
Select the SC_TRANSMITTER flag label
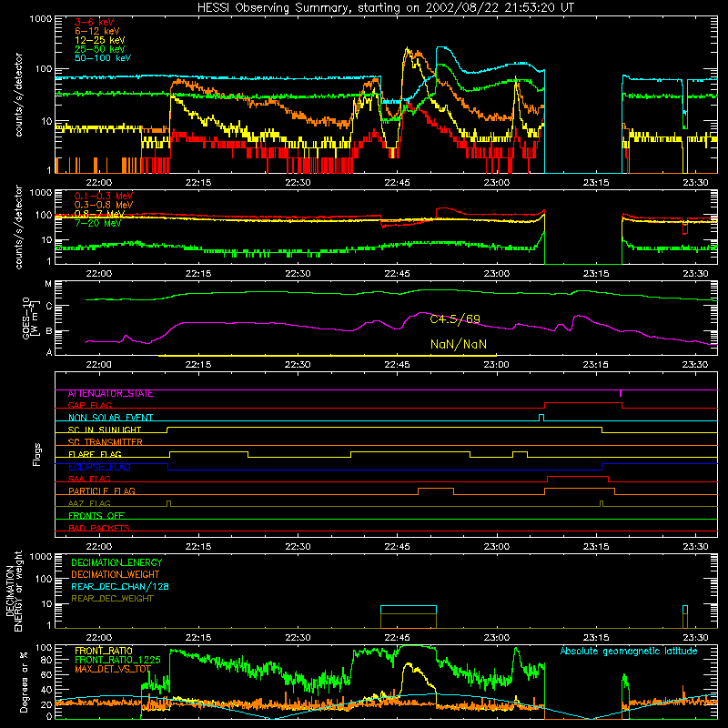105,442
